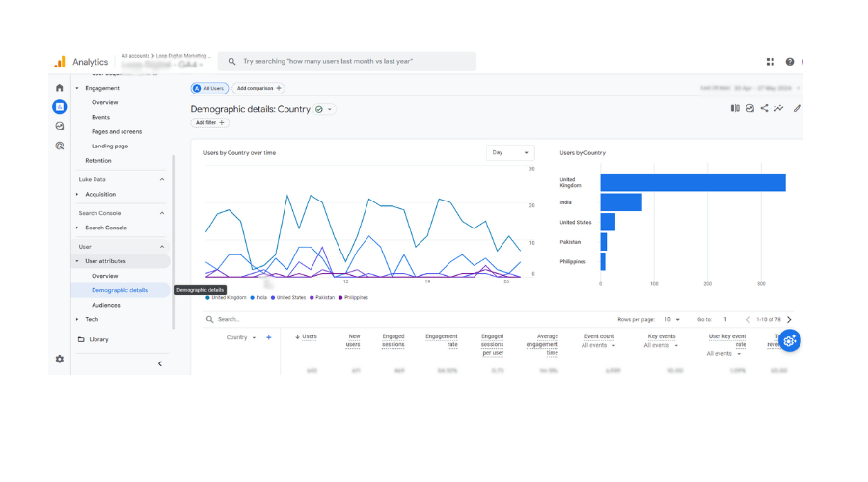The width and height of the screenshot is (868, 482).
Task: Open User key event rate All events dropdown
Action: point(723,354)
